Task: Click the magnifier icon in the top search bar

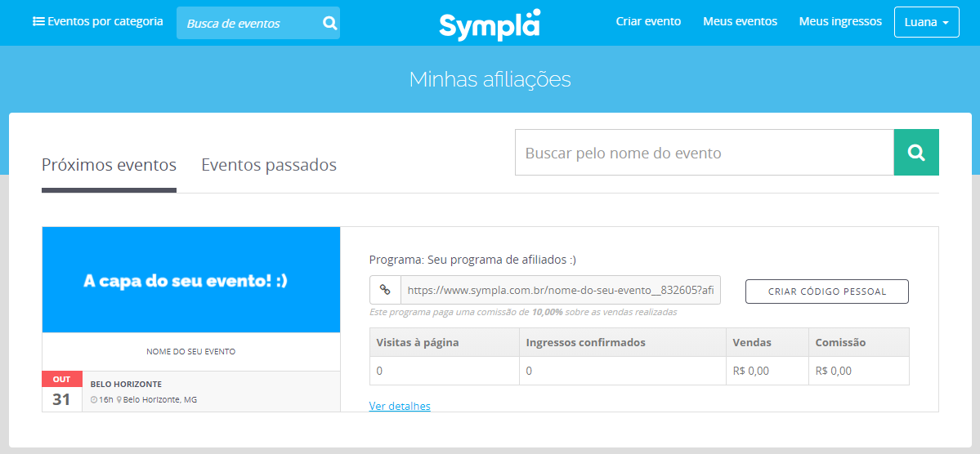Action: pos(329,23)
